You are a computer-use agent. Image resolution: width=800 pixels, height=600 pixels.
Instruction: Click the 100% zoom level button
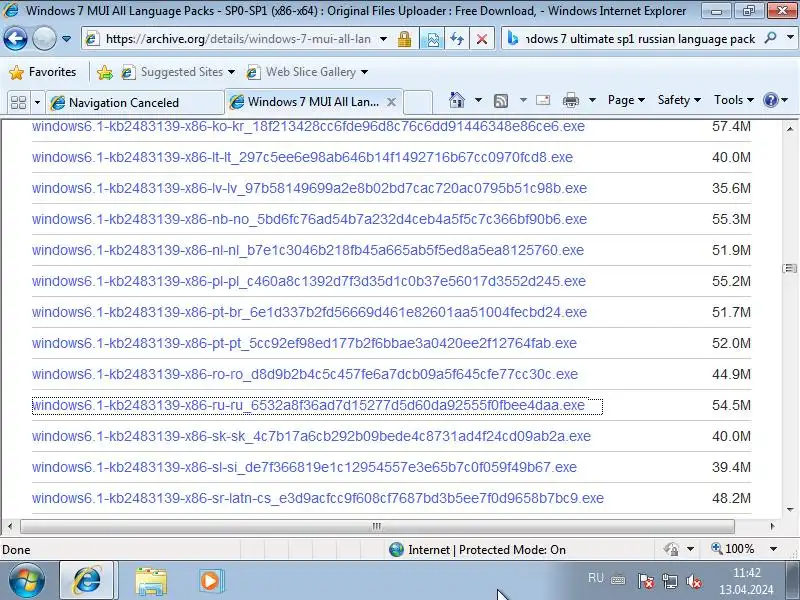733,549
